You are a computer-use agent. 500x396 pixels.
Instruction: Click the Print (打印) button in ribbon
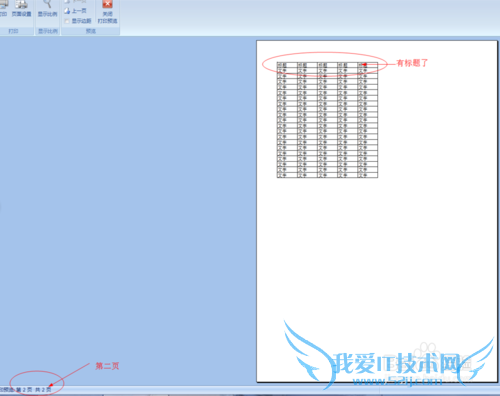(x=3, y=9)
